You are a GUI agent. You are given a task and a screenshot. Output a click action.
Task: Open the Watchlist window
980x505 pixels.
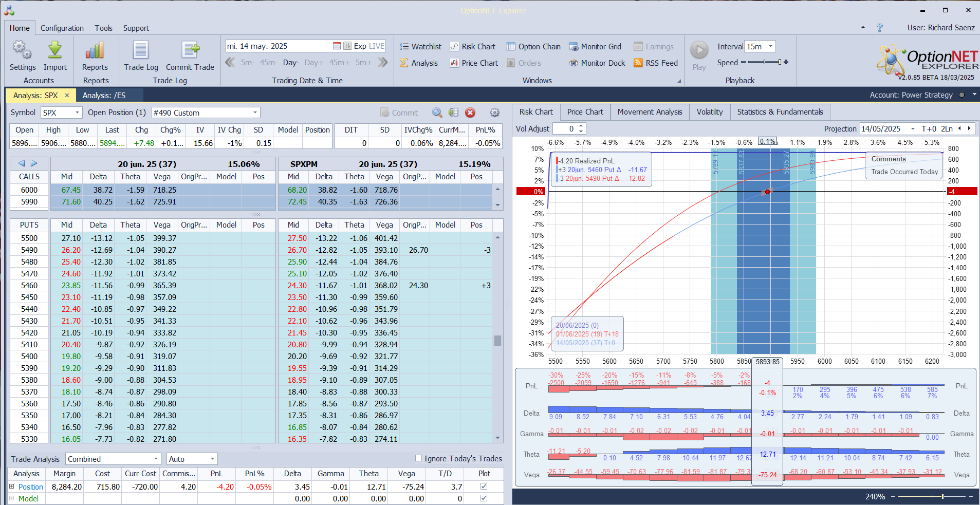[420, 47]
